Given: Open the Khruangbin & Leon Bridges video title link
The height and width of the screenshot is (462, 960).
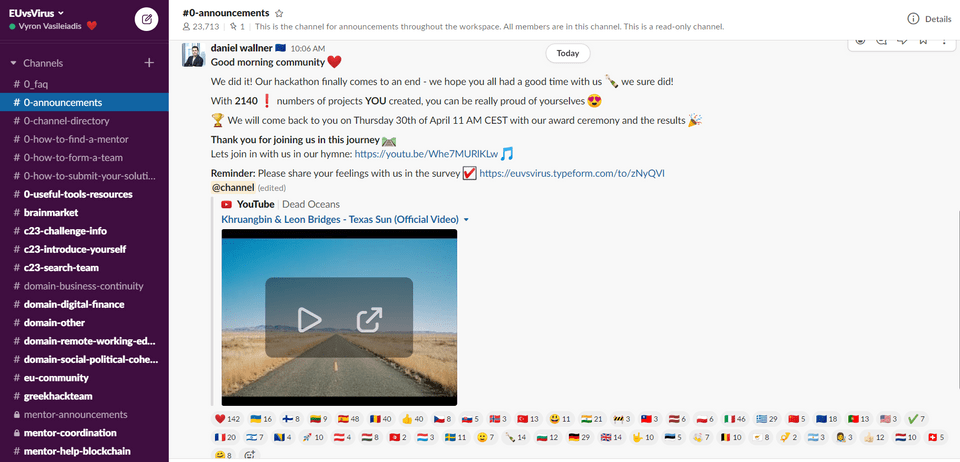Looking at the screenshot, I should [x=340, y=219].
